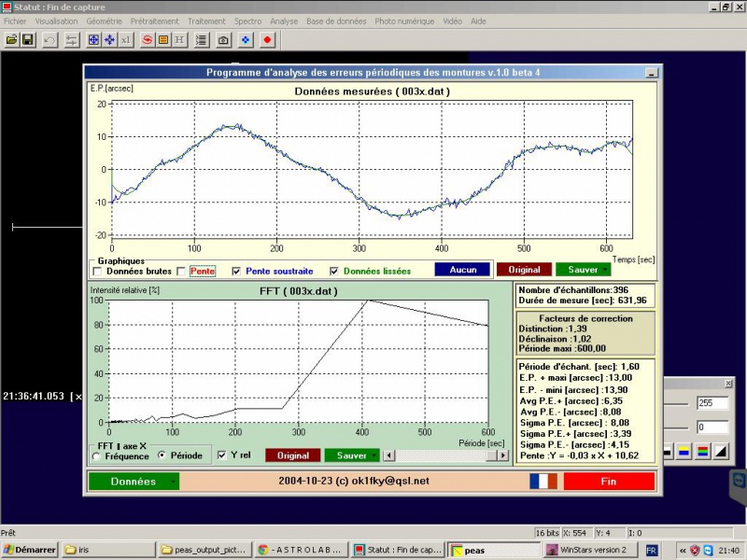
Task: Open the Spectro menu
Action: click(247, 21)
